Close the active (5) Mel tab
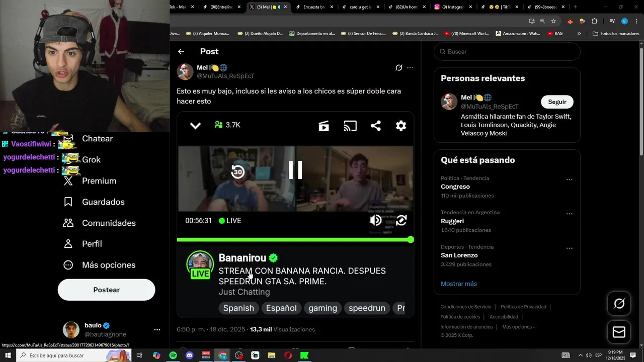 point(286,7)
